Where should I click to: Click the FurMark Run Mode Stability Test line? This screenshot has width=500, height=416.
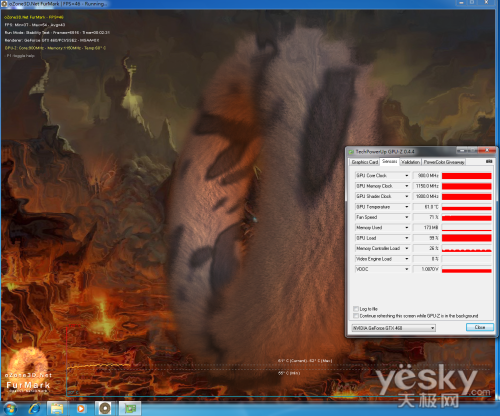pos(57,33)
